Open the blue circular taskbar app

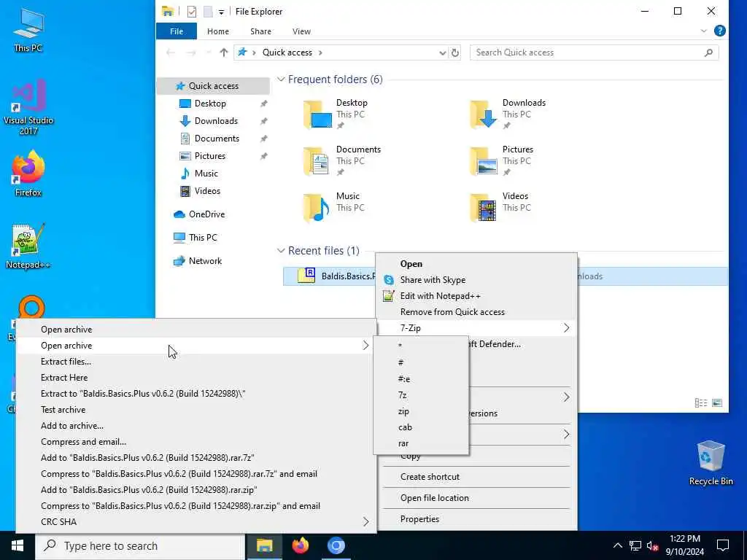tap(336, 545)
